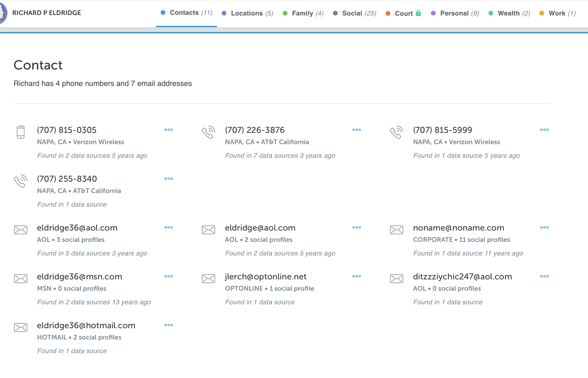Click 'Found in 2 data sources 13 years ago'

click(x=94, y=302)
